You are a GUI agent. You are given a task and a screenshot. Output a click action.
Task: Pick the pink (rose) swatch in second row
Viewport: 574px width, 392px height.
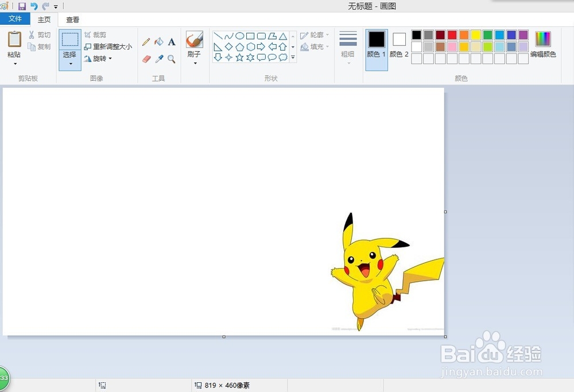pyautogui.click(x=452, y=46)
